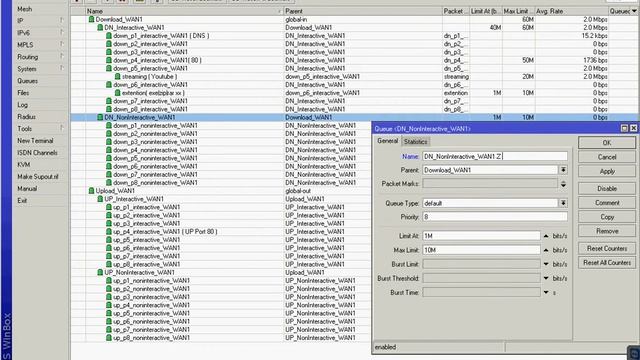This screenshot has width=640, height=360.
Task: Click the icon next to down_p2_interactive_WAN1
Action: [109, 44]
